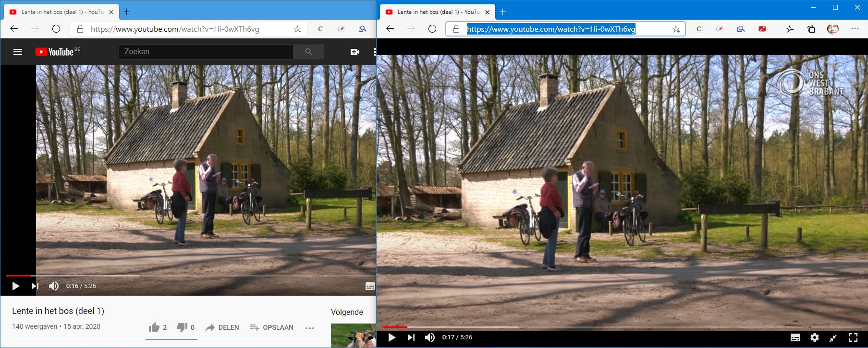Image resolution: width=868 pixels, height=348 pixels.
Task: Open the YouTube guide menu in left window
Action: [18, 52]
